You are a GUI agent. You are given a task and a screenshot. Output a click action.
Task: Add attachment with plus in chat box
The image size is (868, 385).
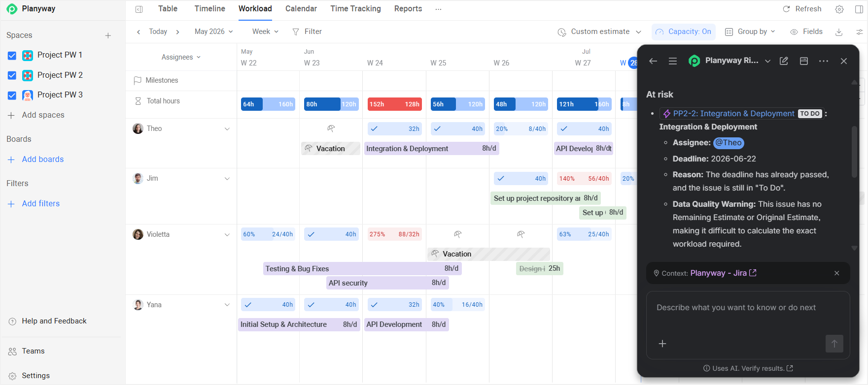coord(662,344)
